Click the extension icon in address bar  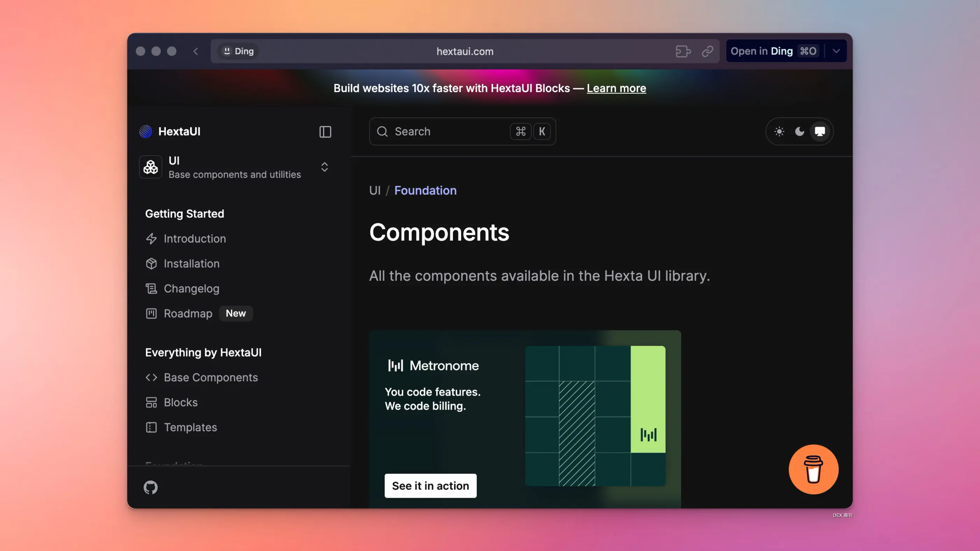click(x=683, y=51)
